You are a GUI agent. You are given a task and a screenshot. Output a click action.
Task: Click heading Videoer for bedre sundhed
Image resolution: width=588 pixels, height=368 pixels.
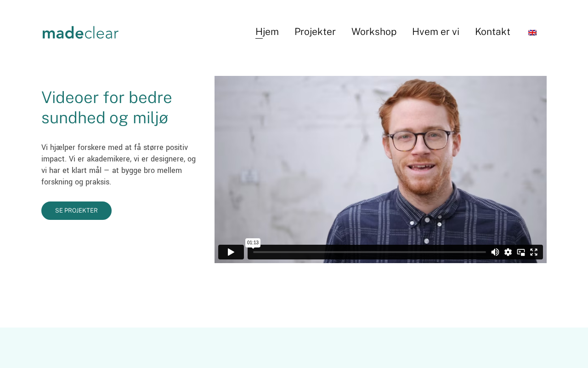[107, 108]
